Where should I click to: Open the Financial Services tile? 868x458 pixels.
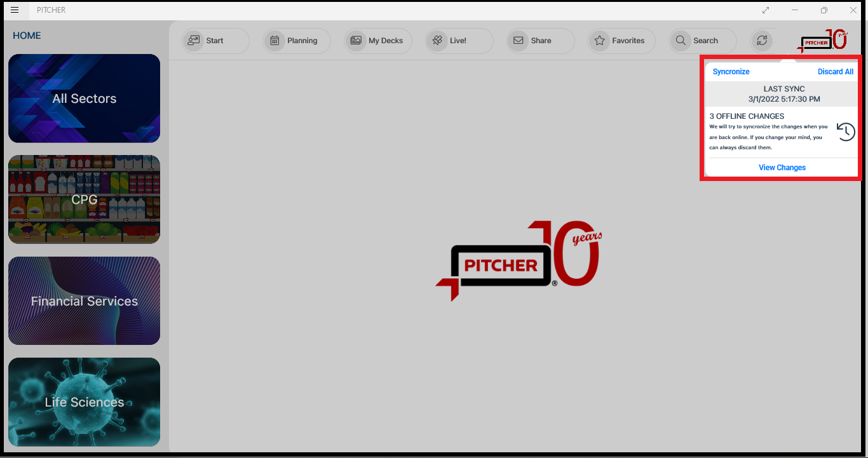pyautogui.click(x=84, y=300)
